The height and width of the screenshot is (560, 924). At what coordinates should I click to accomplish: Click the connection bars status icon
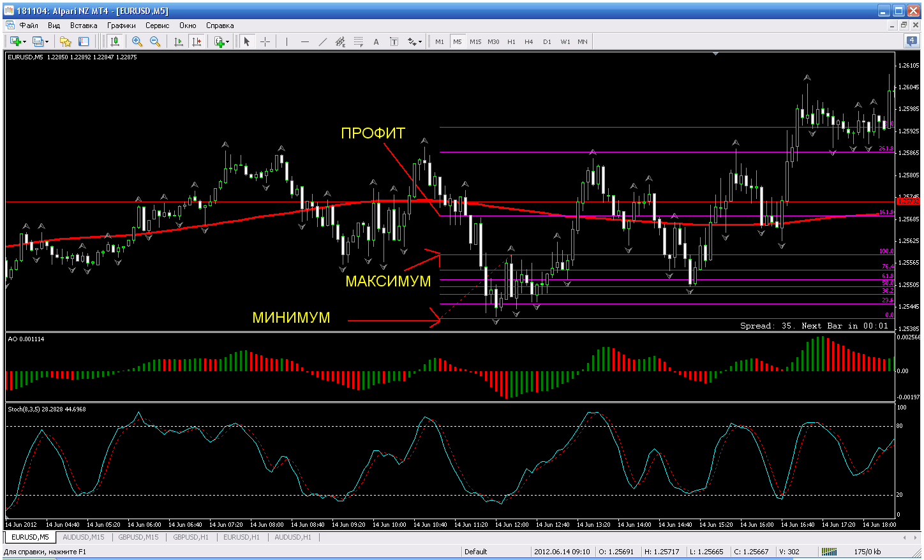[829, 552]
